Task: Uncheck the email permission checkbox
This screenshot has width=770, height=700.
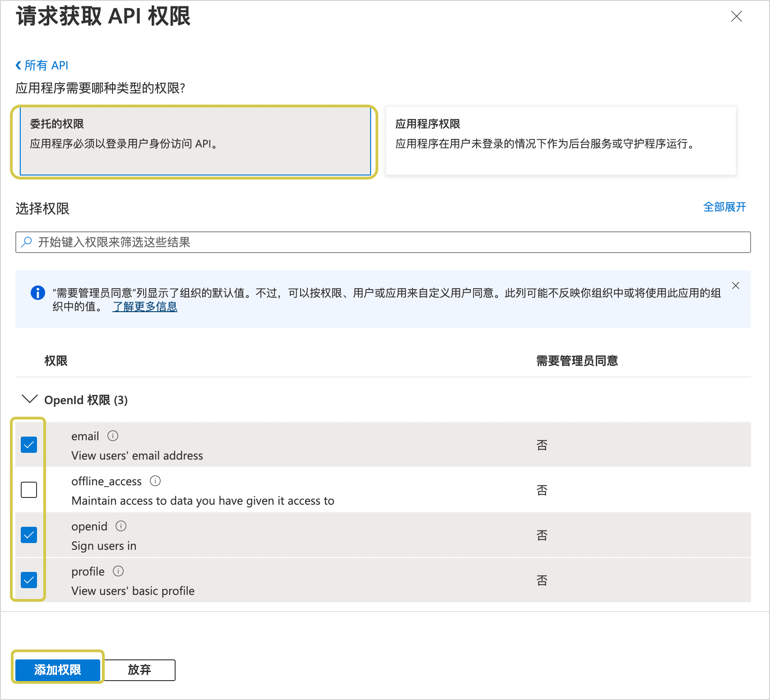Action: [x=29, y=445]
